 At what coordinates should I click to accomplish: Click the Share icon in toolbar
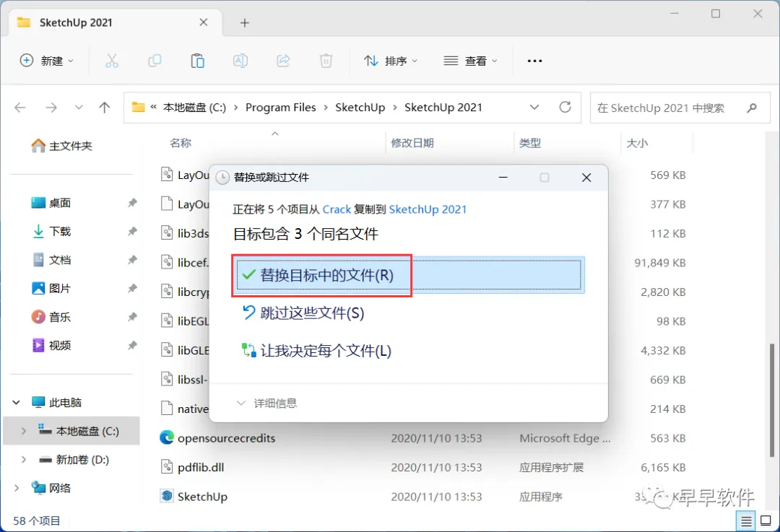(x=283, y=61)
